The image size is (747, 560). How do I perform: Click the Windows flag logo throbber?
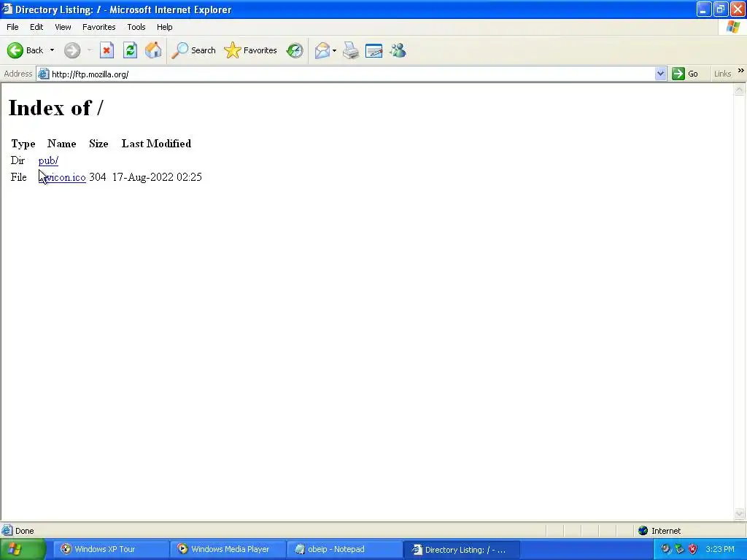coord(733,27)
